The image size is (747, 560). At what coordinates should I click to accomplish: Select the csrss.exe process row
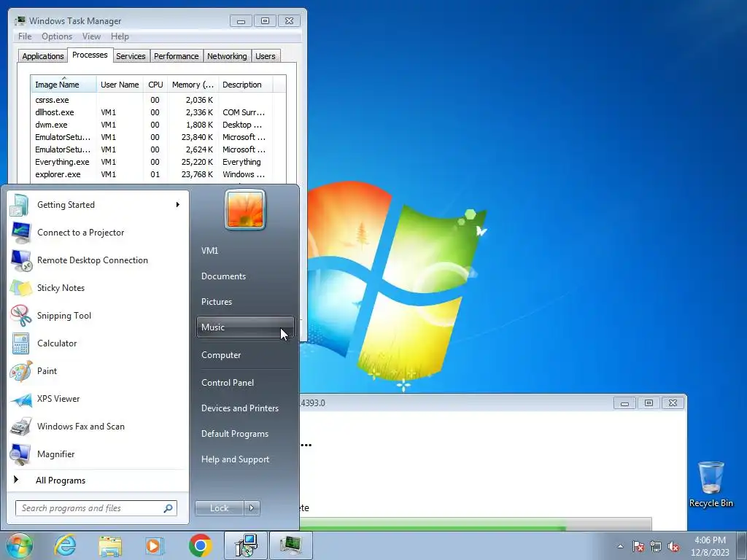click(x=152, y=100)
